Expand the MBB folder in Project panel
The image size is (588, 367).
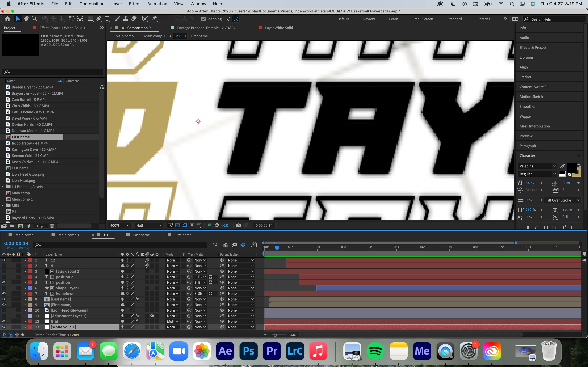point(2,205)
